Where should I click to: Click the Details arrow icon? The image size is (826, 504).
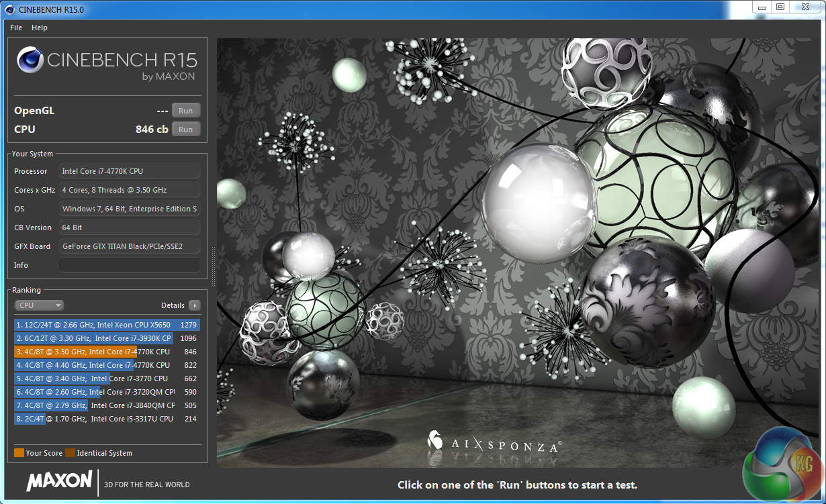point(195,305)
